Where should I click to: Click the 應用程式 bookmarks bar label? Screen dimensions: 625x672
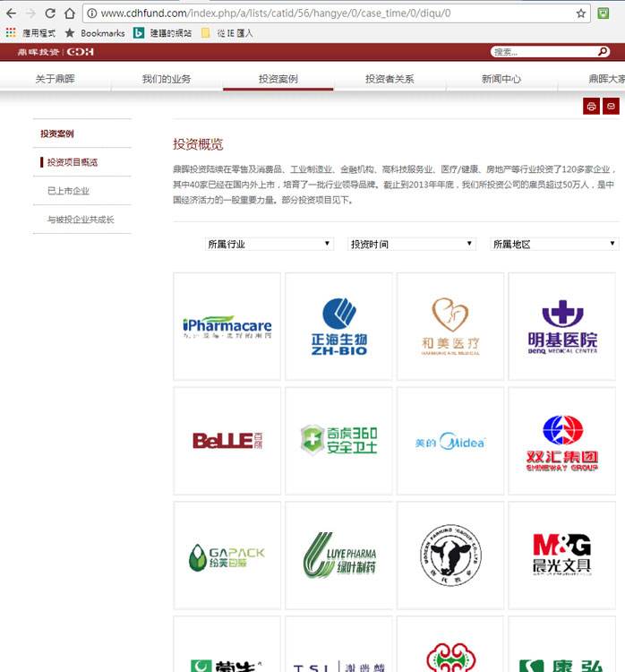tap(39, 33)
